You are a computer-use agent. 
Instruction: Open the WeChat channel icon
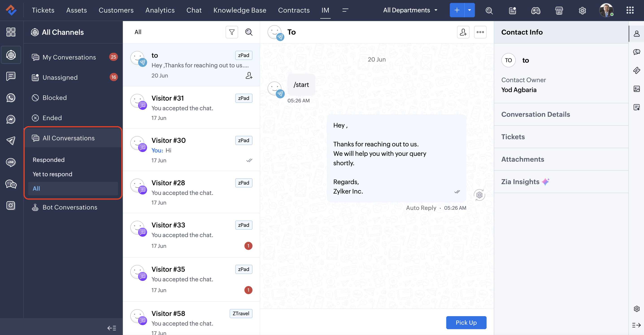(11, 184)
